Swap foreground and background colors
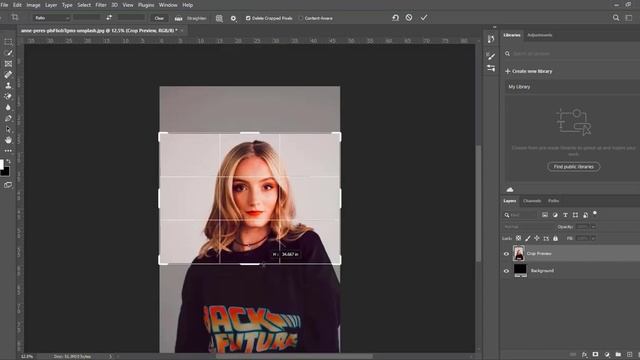Viewport: 640px width, 360px height. (x=9, y=162)
